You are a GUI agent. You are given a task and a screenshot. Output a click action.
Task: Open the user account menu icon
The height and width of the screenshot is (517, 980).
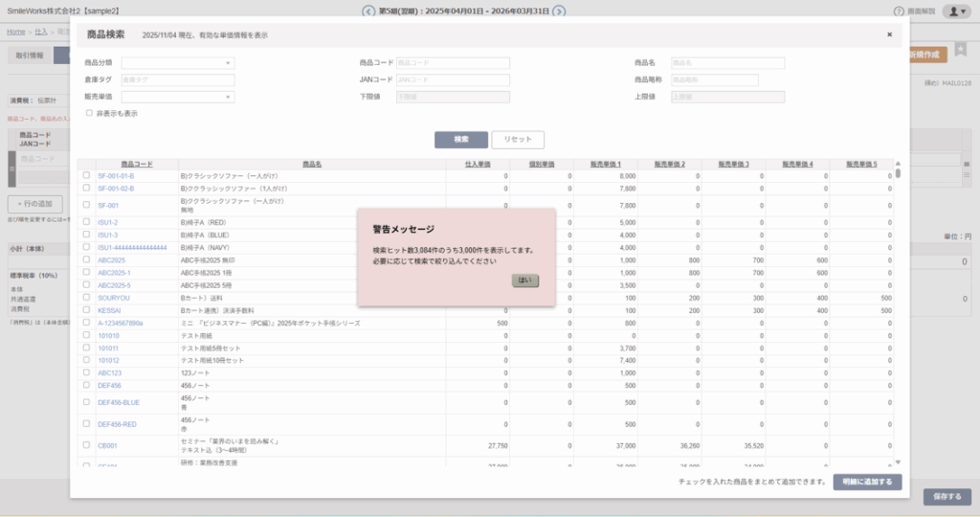[x=955, y=11]
